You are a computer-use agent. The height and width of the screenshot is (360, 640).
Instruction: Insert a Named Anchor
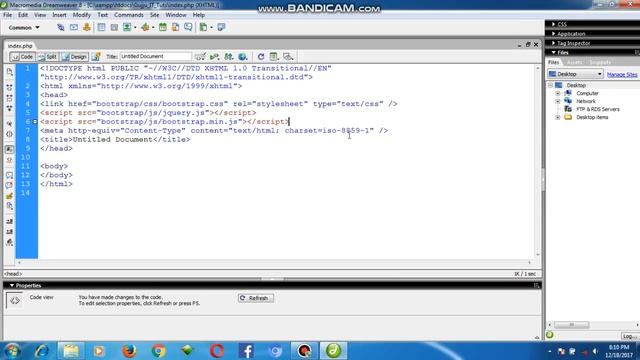tap(87, 27)
